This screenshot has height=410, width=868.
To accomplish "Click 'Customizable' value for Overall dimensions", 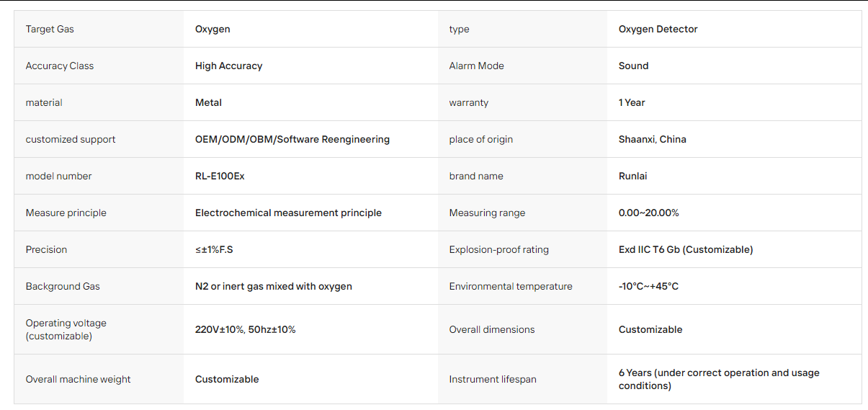I will click(650, 330).
